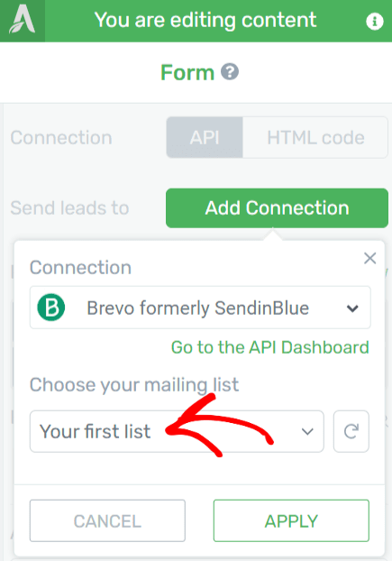This screenshot has height=561, width=392.
Task: Click the green Brevo B logo
Action: pyautogui.click(x=51, y=308)
